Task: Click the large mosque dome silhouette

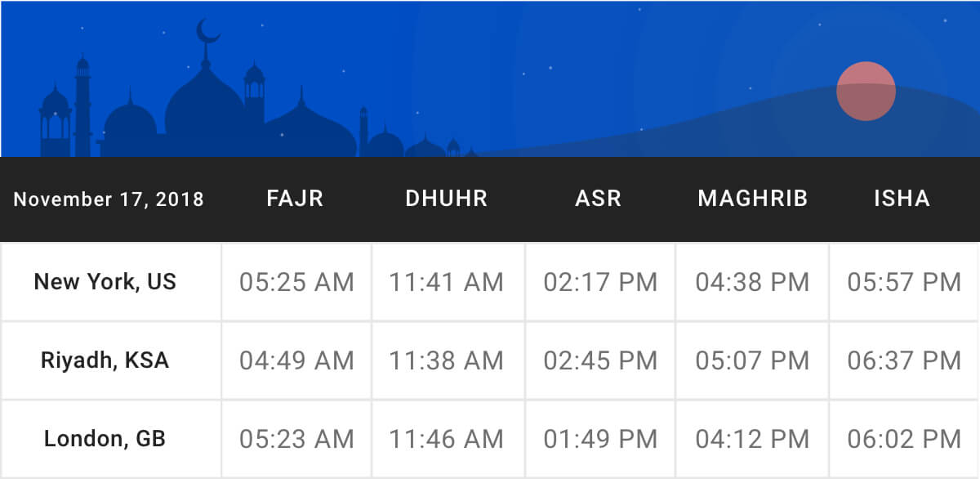Action: pos(205,110)
